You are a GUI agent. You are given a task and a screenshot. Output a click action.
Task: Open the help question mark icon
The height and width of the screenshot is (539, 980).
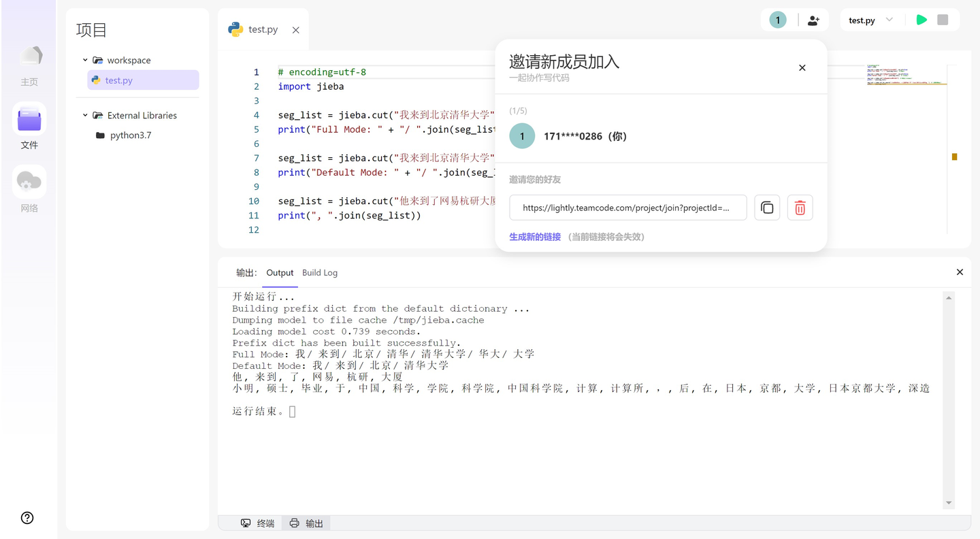tap(27, 518)
